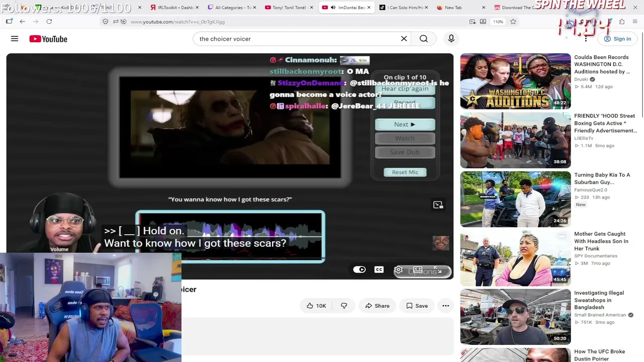This screenshot has height=362, width=644.
Task: Reload the current page
Action: tap(49, 22)
